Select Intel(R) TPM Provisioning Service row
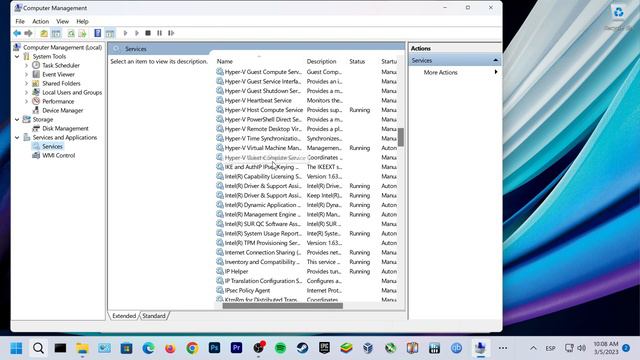Viewport: 640px width, 360px height. coord(306,243)
